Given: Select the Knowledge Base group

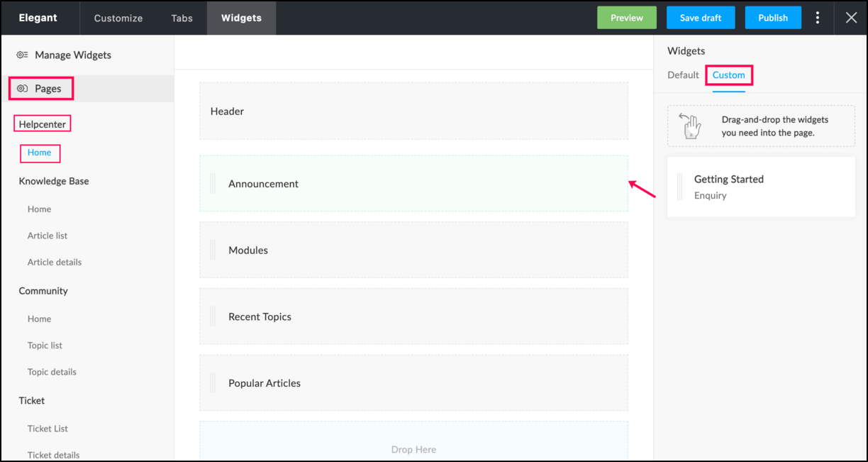Looking at the screenshot, I should click(x=54, y=181).
